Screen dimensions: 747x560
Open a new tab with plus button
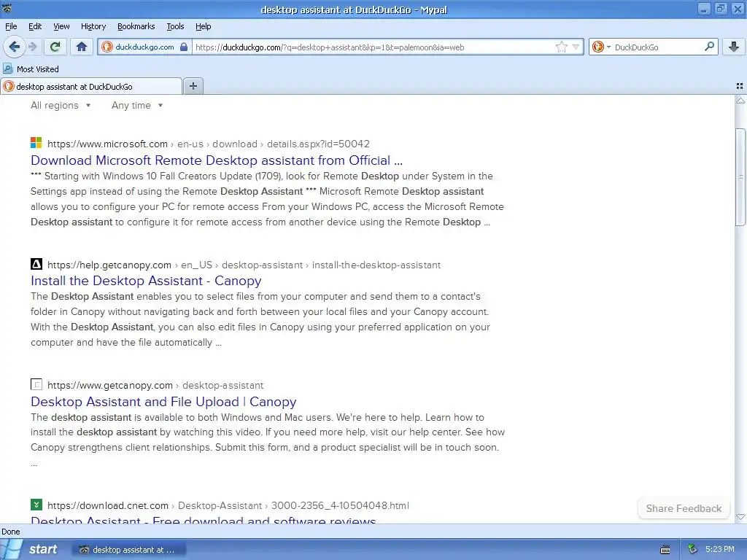193,86
